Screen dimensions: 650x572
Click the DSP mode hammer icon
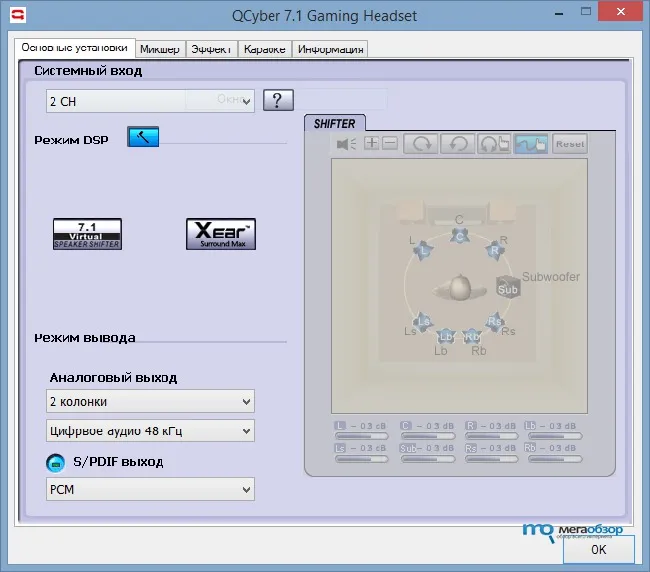[x=143, y=137]
